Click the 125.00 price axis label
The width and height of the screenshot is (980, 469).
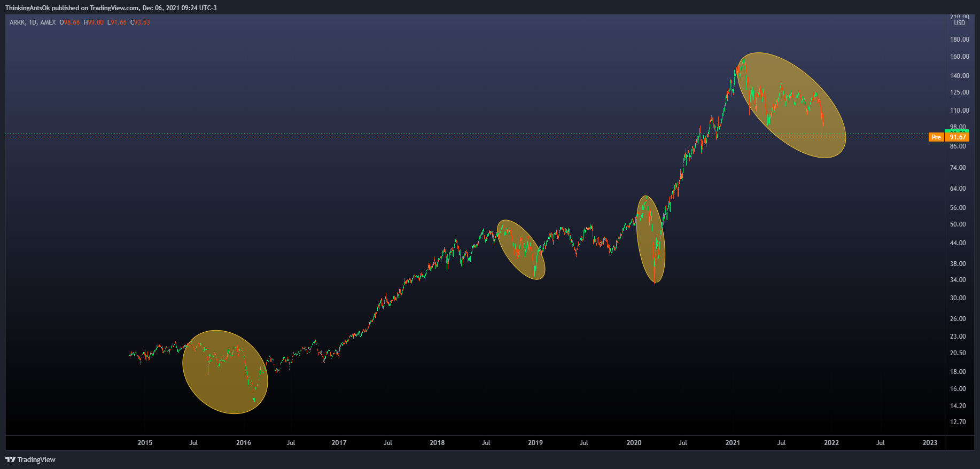(960, 92)
